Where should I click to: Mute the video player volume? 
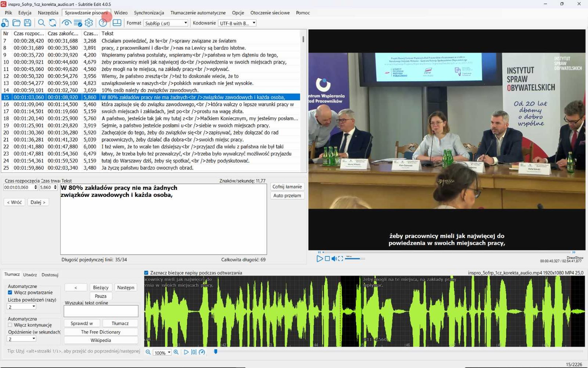pos(334,259)
